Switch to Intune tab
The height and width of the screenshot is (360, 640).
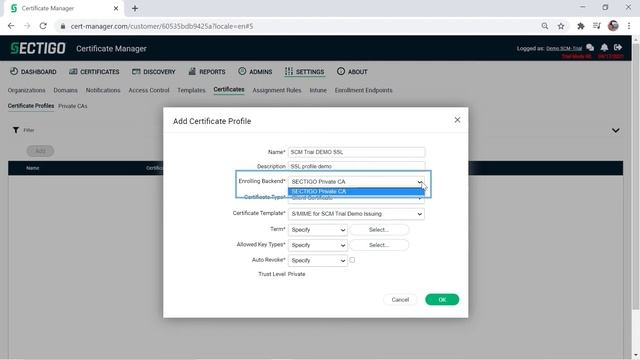(318, 90)
